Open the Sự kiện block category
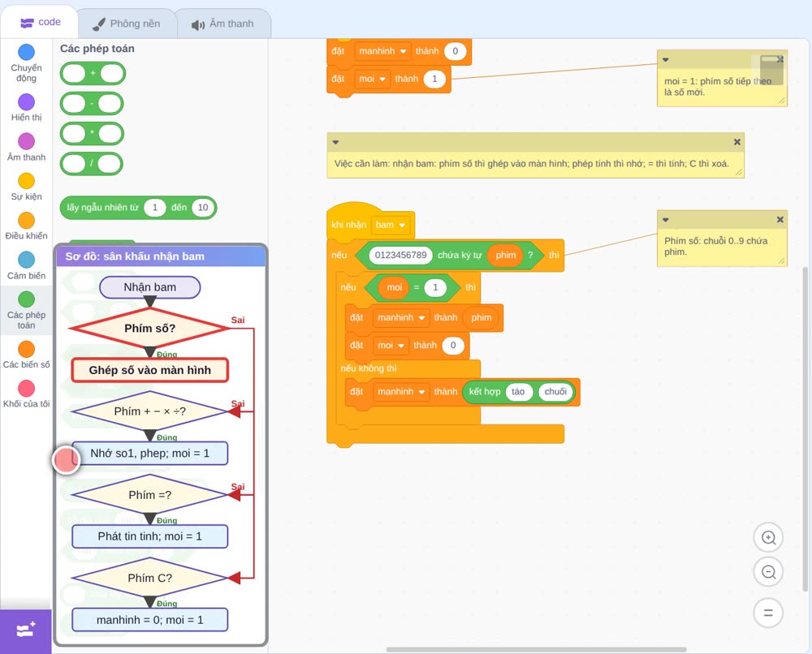 (x=27, y=187)
